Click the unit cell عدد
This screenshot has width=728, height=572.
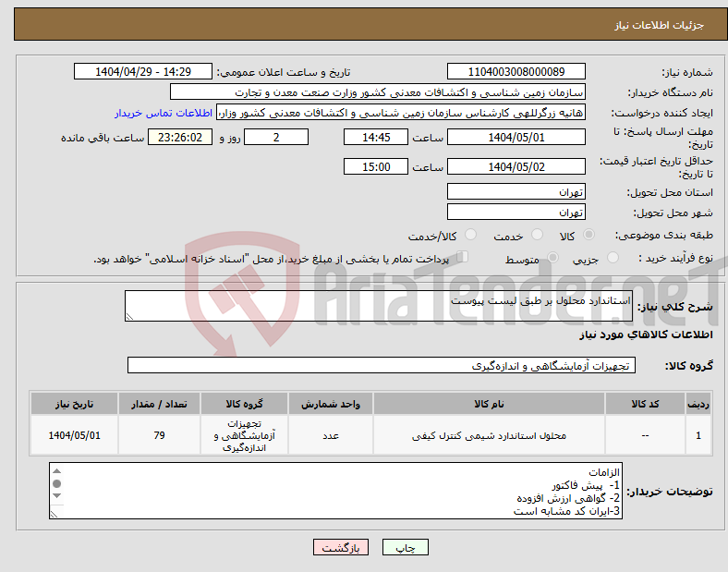point(331,435)
